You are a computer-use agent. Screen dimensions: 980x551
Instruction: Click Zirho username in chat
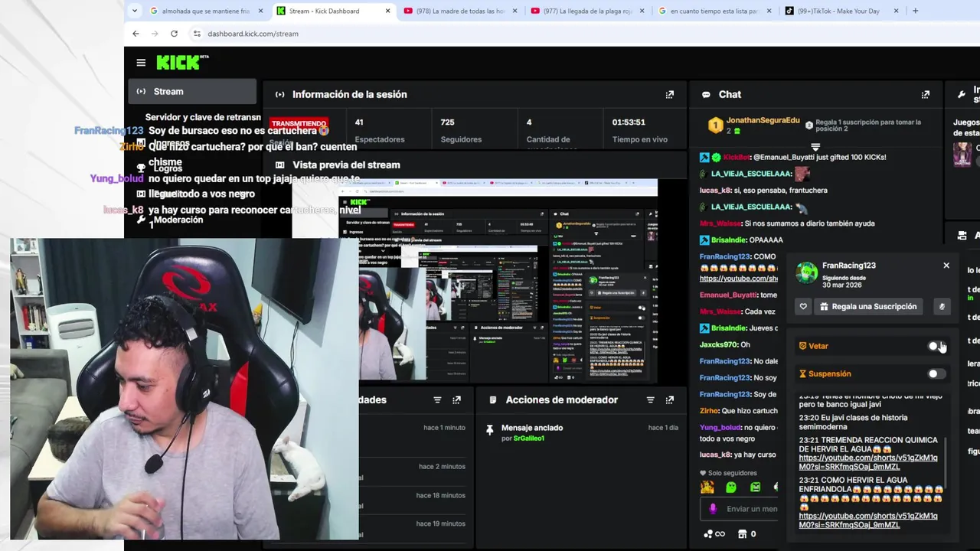[709, 411]
